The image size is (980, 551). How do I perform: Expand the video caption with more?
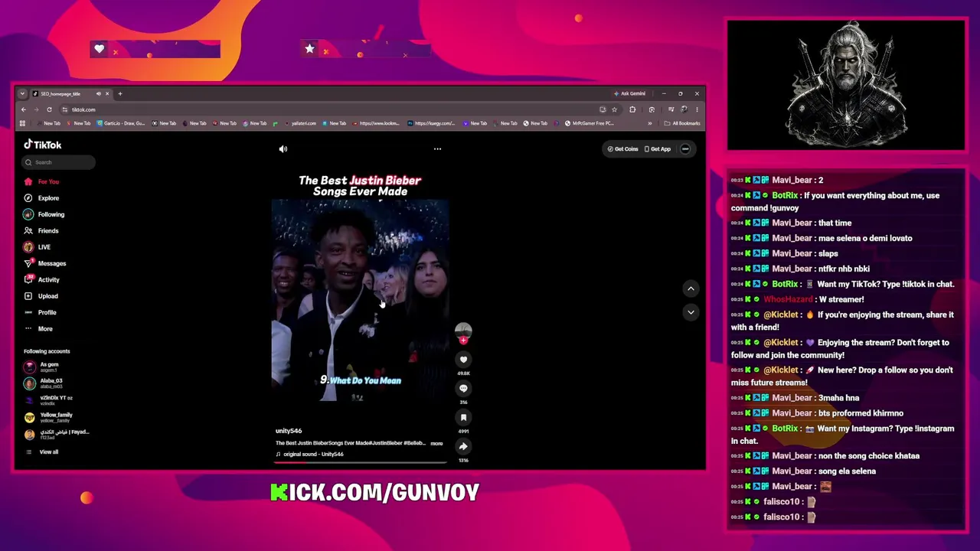(436, 443)
